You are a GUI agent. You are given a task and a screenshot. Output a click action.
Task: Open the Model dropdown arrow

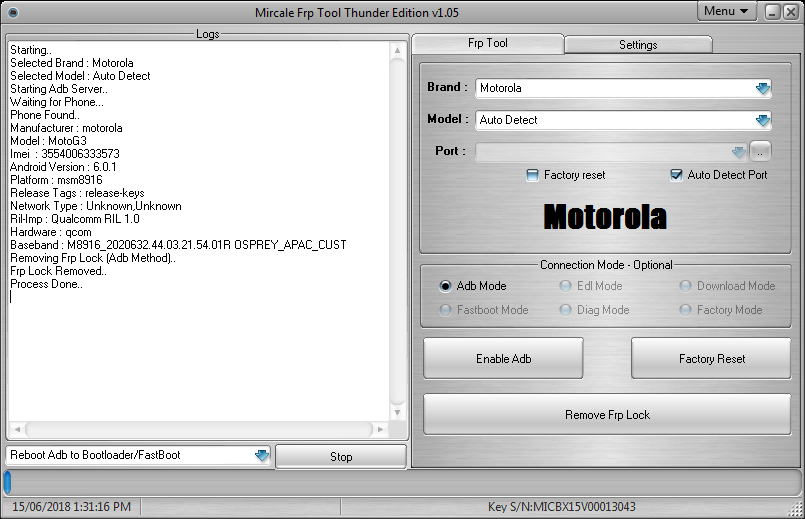(x=763, y=120)
